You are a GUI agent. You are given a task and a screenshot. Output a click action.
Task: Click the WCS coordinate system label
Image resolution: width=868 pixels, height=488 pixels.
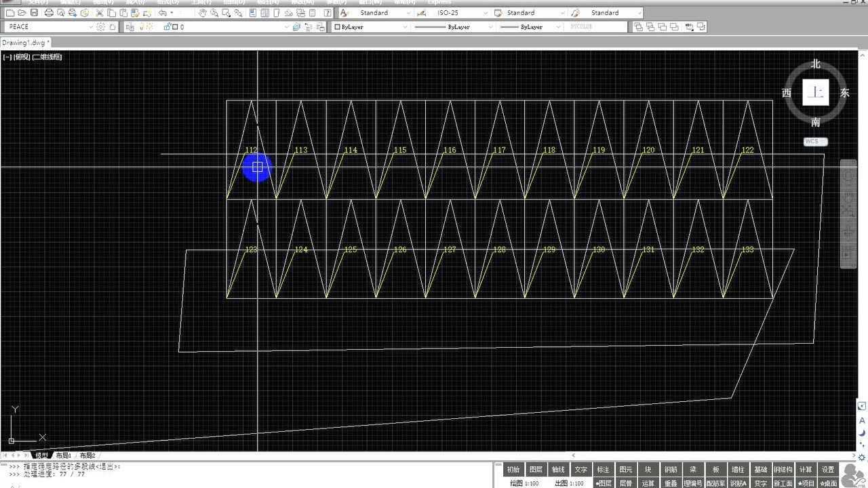coord(814,142)
